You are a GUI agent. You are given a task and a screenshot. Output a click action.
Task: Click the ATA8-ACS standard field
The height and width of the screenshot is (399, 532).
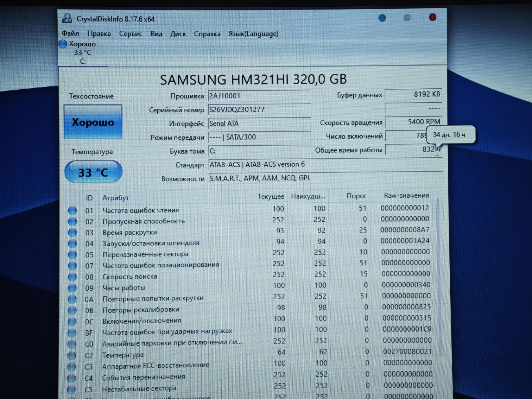point(325,164)
